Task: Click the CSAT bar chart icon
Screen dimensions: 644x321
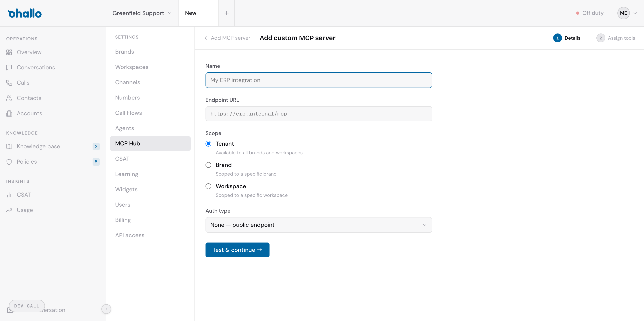Action: (9, 194)
